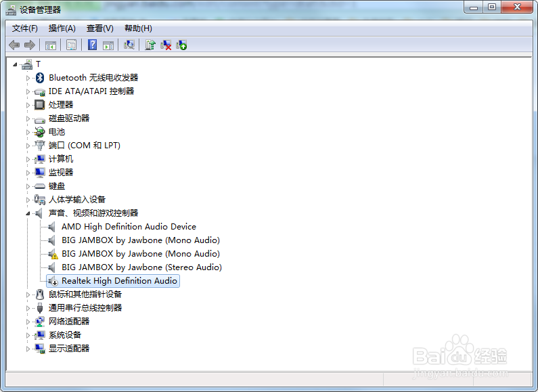Click the Bluetooth category icon
This screenshot has height=392, width=538.
click(40, 78)
